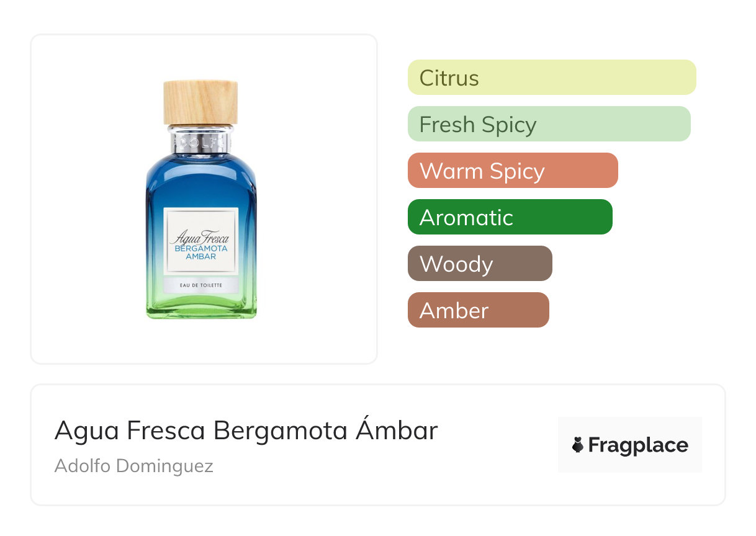The image size is (756, 536).
Task: Open the Adolfo Dominguez brand link
Action: tap(133, 466)
